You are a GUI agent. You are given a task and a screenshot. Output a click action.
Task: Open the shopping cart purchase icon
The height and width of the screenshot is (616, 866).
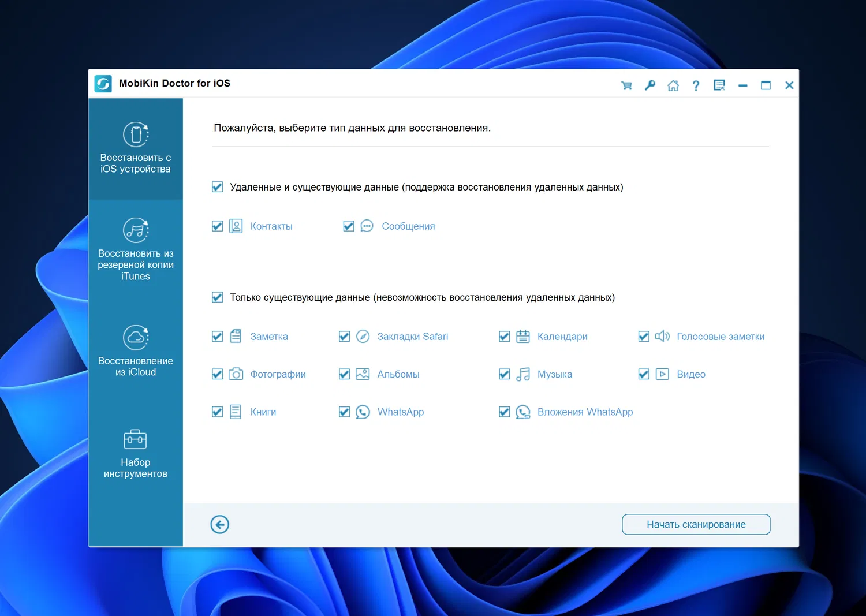tap(626, 85)
